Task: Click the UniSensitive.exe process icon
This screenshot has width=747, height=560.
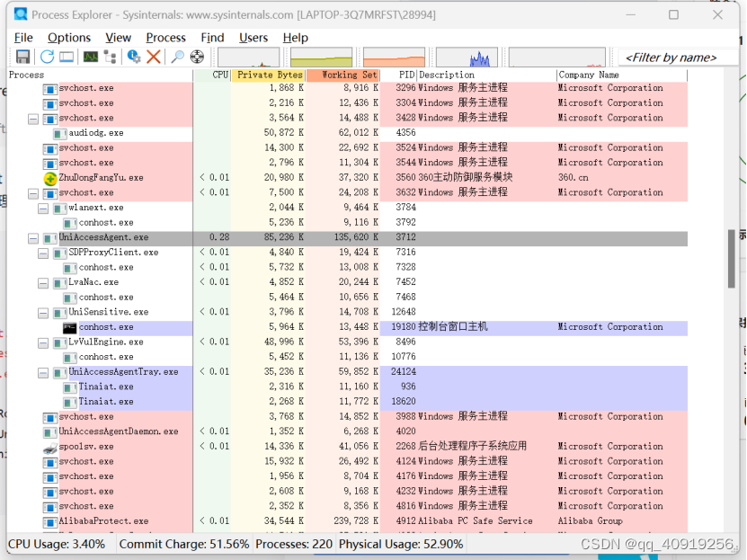Action: tap(60, 313)
